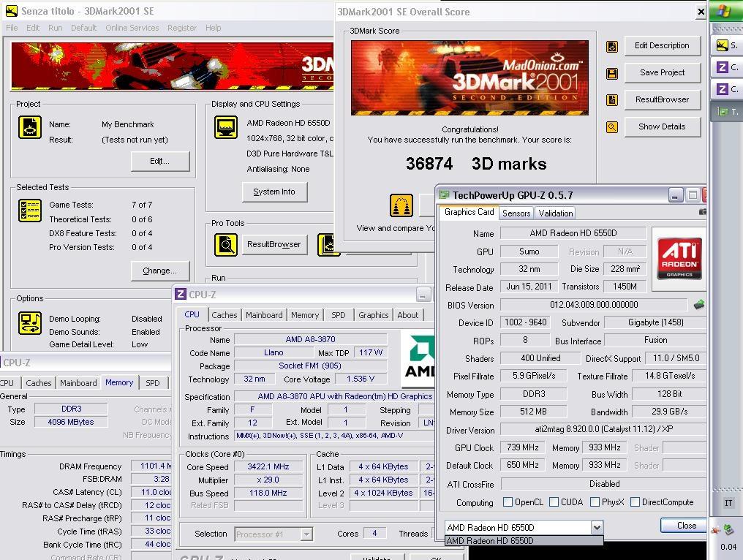Minimize the GPU-Z window
The height and width of the screenshot is (560, 743).
tap(675, 194)
